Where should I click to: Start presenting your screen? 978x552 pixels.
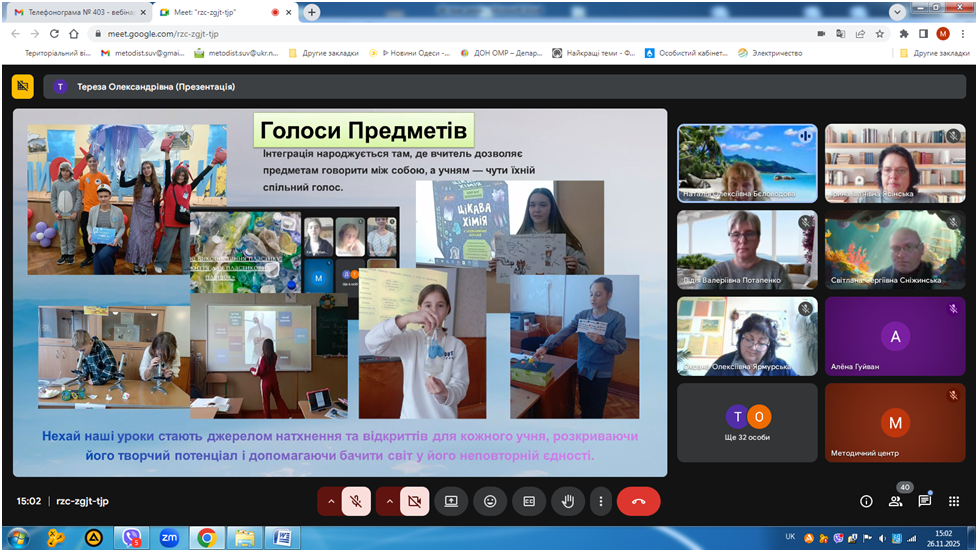[451, 501]
